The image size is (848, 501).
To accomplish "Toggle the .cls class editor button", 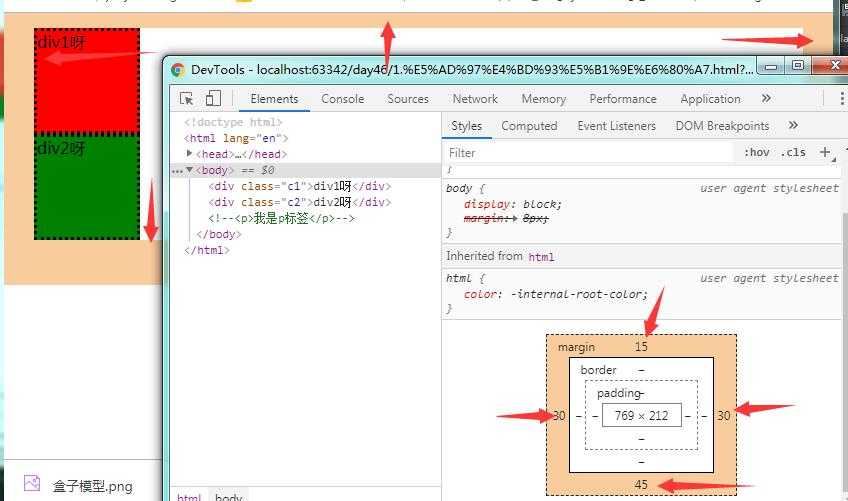I will pyautogui.click(x=793, y=153).
